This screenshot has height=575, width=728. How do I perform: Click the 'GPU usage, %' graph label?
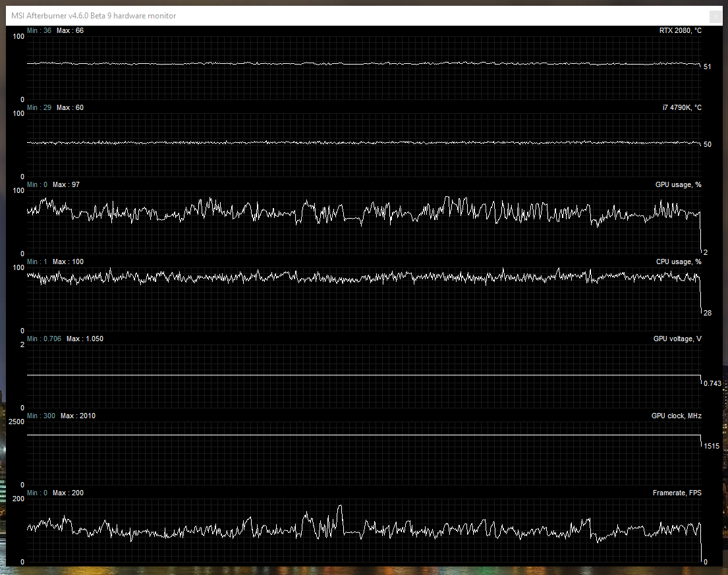coord(679,184)
